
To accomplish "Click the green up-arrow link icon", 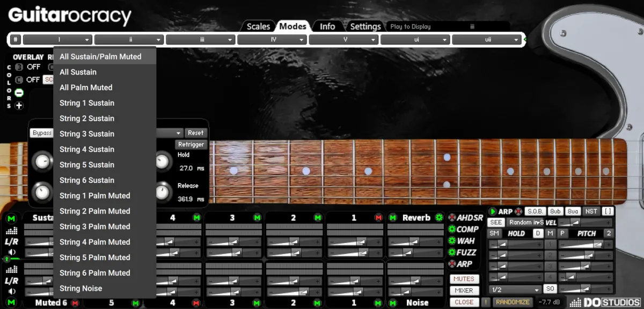I will 7,260.
